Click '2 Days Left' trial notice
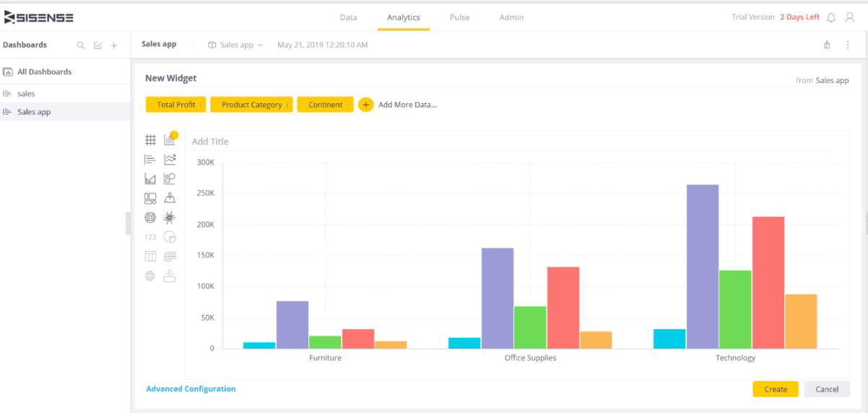Viewport: 868px width, 413px height. tap(799, 17)
